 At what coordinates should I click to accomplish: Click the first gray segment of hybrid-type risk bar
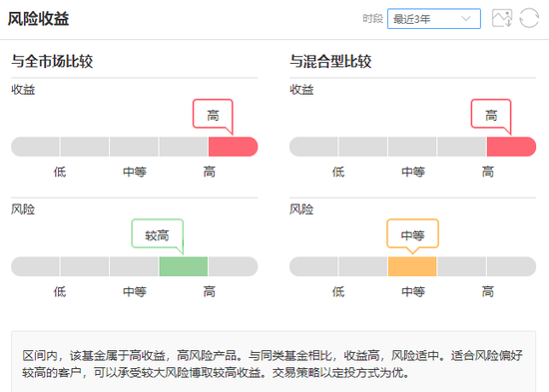pos(313,266)
